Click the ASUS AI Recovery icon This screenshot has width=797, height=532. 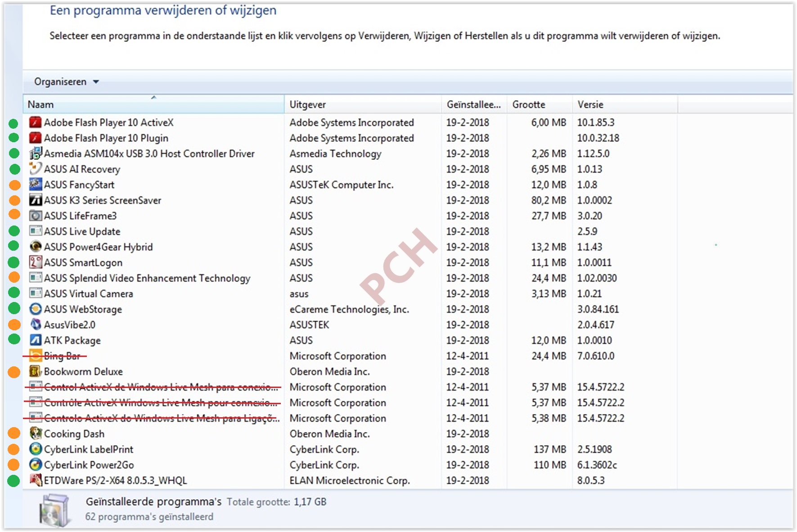click(35, 169)
